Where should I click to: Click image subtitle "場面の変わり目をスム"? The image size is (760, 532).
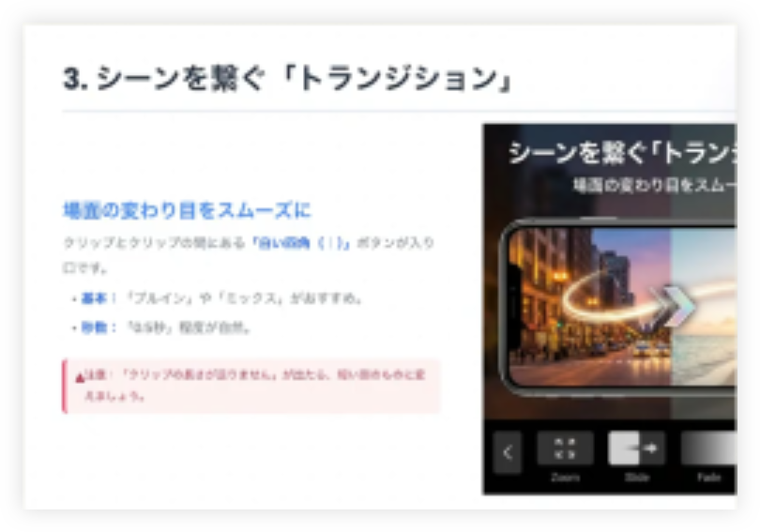coord(654,185)
